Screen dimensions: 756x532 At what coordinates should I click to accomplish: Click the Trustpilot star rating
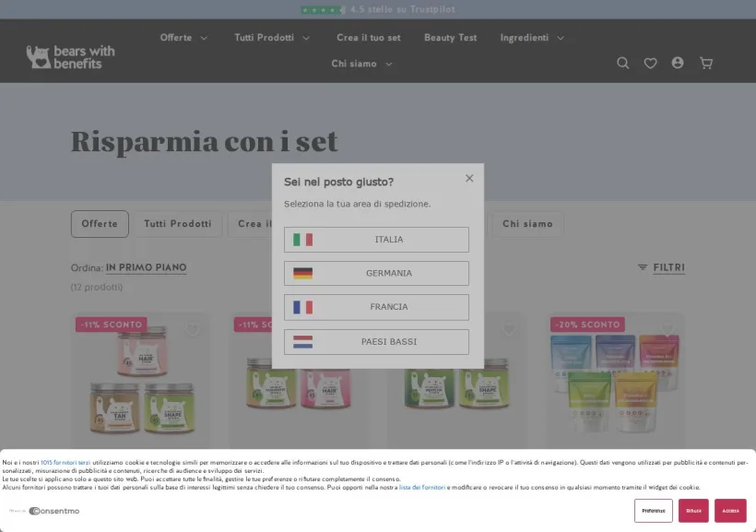click(x=323, y=9)
